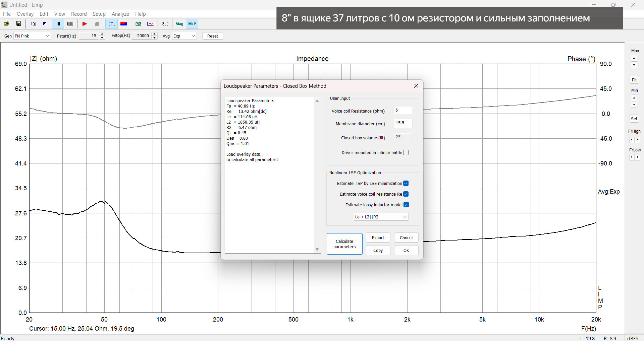Click the parameters list scroll-up arrow

[x=317, y=101]
